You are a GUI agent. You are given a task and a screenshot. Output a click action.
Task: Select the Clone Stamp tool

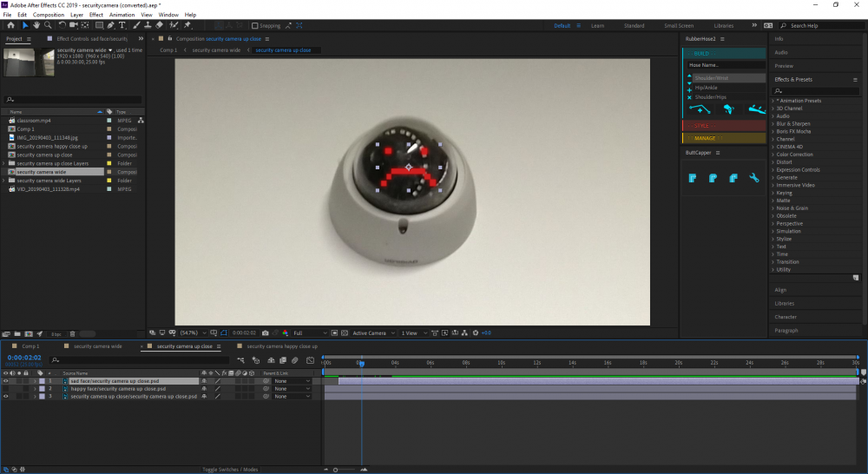tap(148, 25)
